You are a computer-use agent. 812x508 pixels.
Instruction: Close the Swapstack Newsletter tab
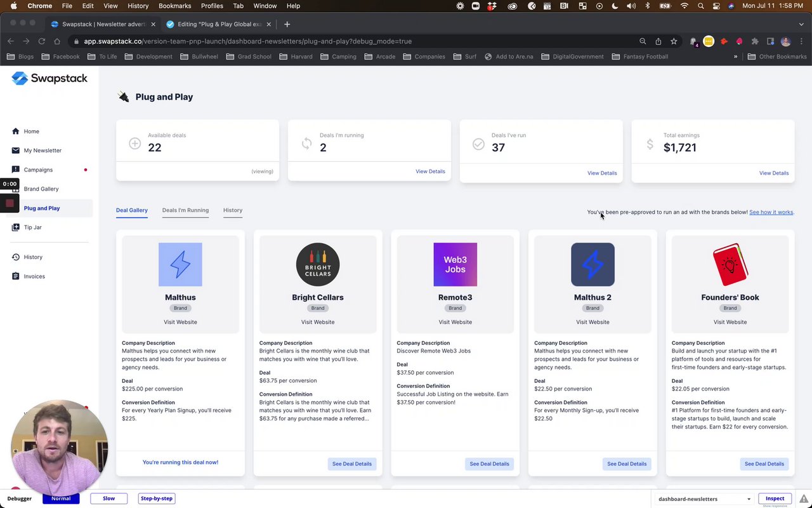tap(153, 24)
